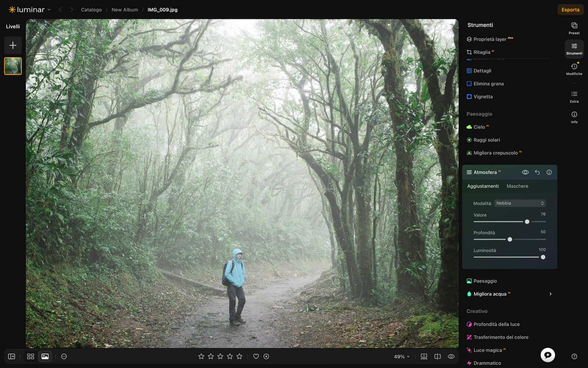Open the help question mark
The image size is (588, 368).
point(574,356)
